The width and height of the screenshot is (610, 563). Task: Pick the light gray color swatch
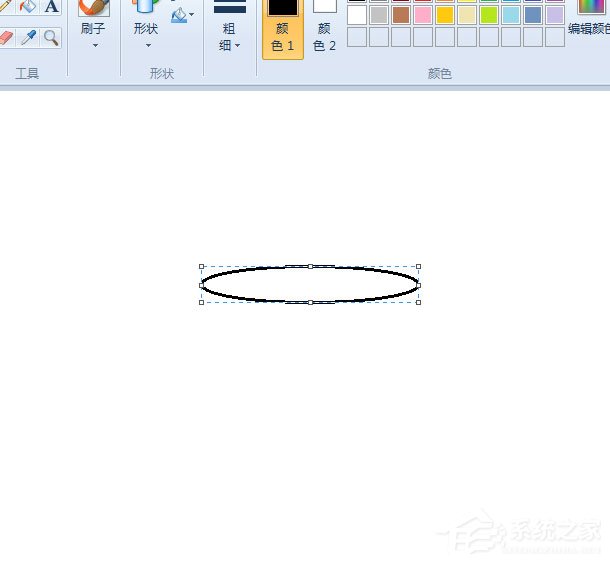[x=379, y=15]
